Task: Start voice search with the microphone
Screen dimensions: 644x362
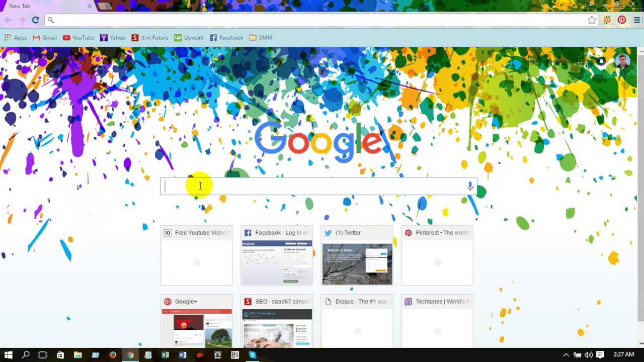Action: (470, 186)
